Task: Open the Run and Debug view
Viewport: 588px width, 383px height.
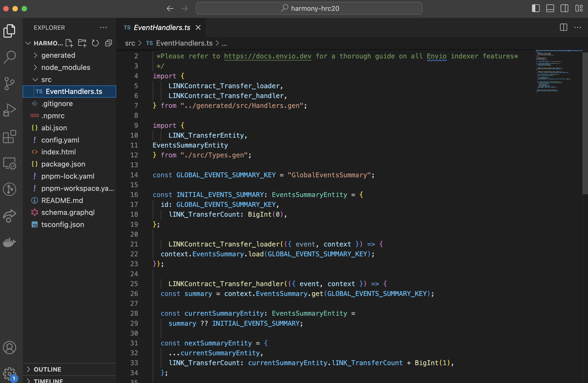Action: pos(10,110)
